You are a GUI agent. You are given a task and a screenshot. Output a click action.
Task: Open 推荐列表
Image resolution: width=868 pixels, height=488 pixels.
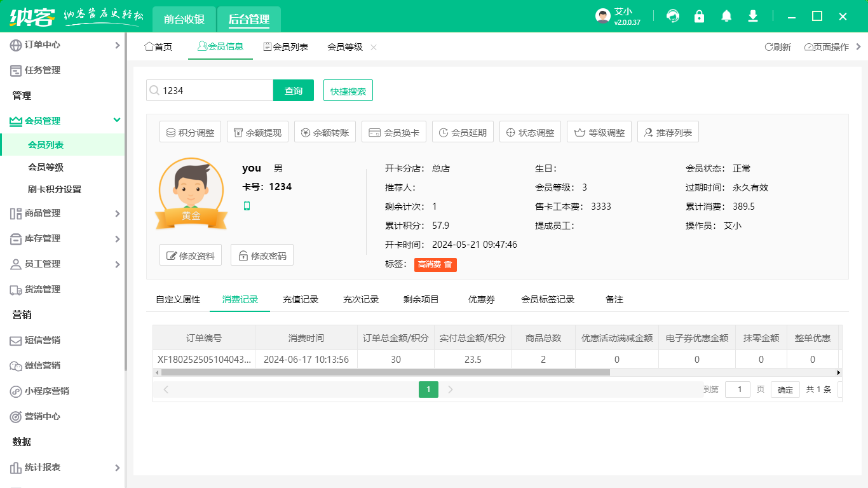coord(668,132)
